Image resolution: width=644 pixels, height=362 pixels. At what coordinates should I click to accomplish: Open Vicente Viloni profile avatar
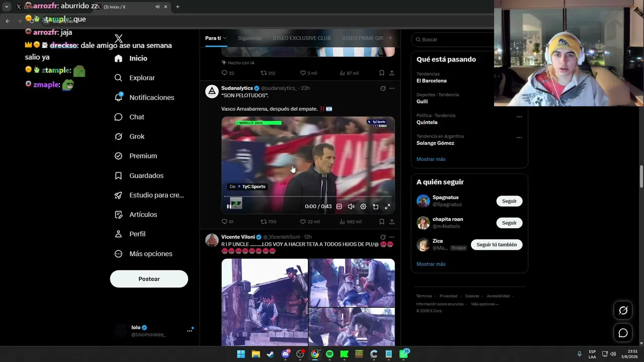tap(212, 240)
